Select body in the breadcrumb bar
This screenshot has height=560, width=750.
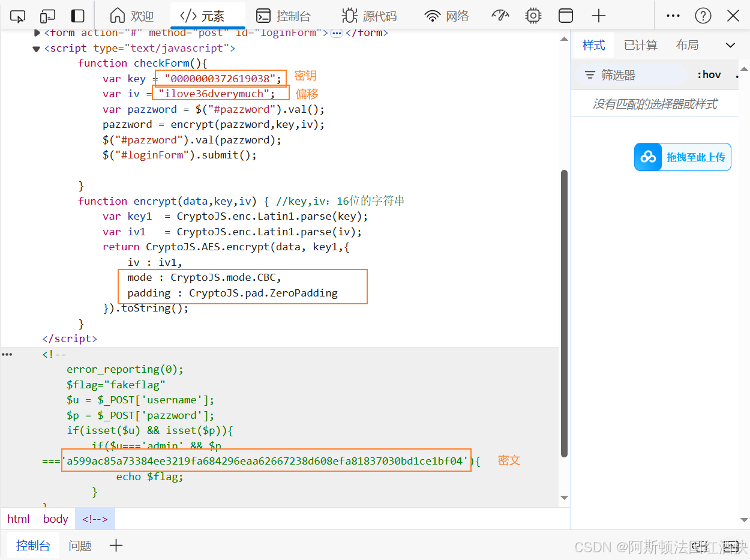tap(56, 519)
